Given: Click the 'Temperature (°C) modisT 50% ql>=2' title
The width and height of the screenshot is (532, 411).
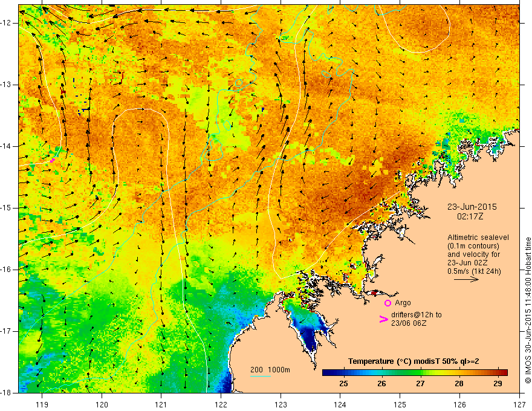Looking at the screenshot, I should pyautogui.click(x=414, y=361).
